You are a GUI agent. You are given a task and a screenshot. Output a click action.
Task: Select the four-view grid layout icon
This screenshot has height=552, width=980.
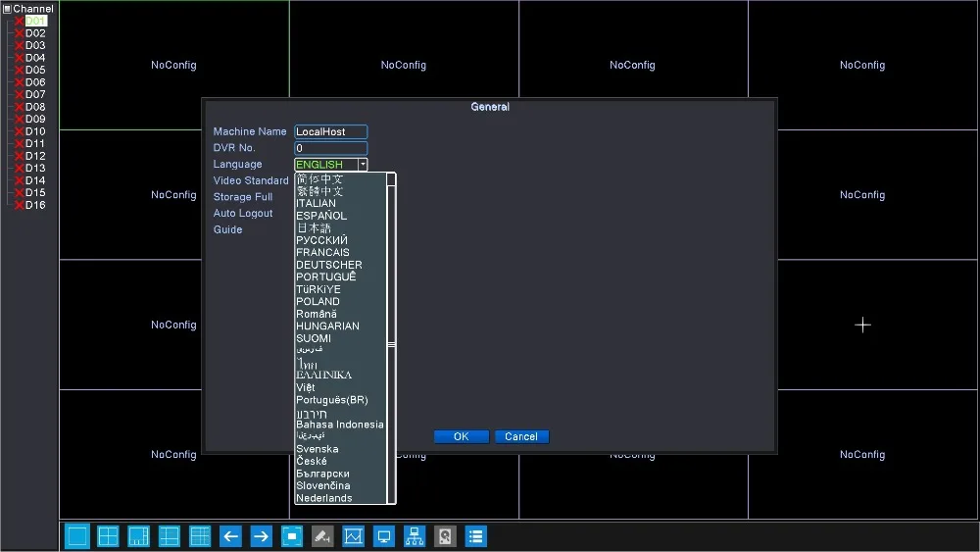[x=108, y=536]
